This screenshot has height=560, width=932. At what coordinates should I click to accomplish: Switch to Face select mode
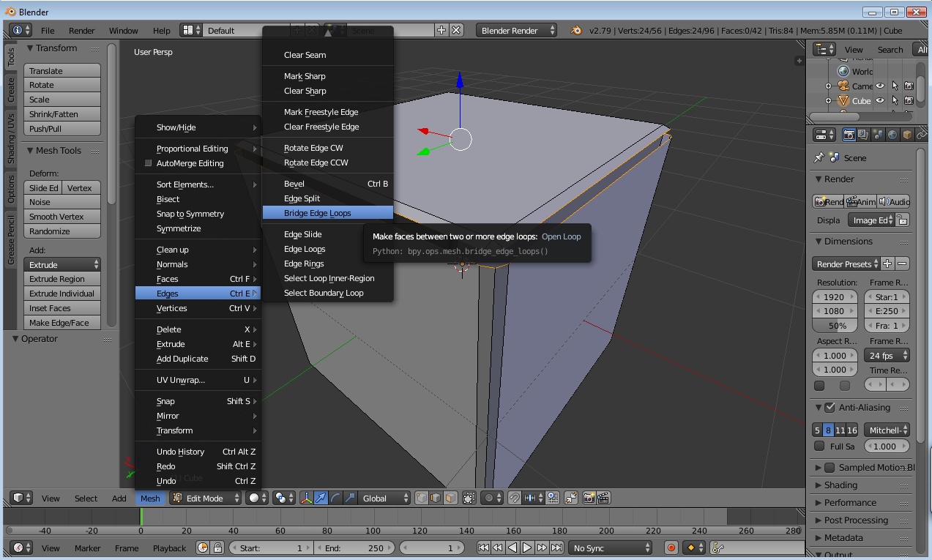click(451, 498)
